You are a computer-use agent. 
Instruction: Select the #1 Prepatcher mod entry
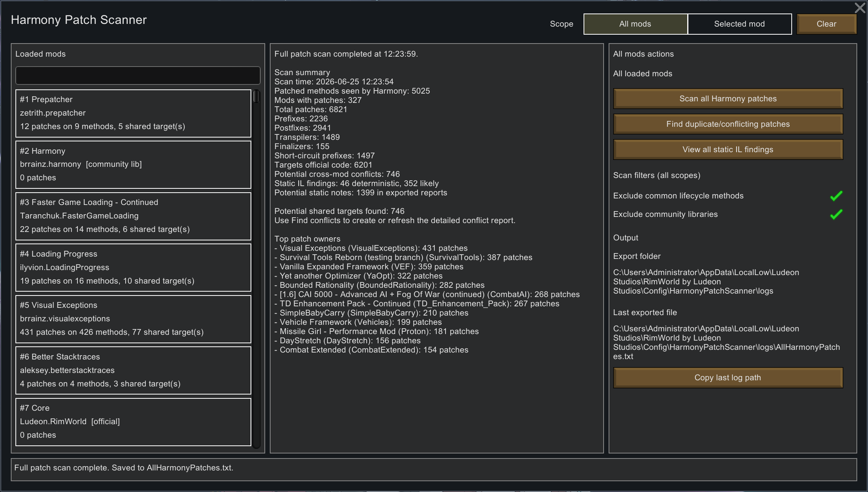tap(133, 113)
